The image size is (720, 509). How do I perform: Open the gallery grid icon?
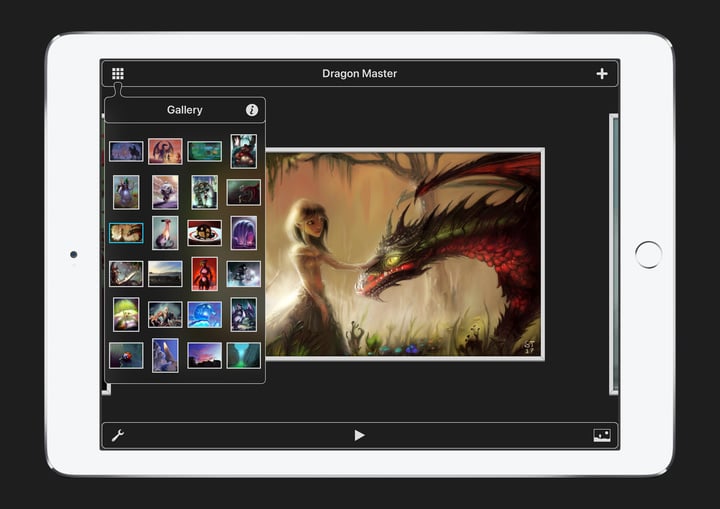click(118, 74)
